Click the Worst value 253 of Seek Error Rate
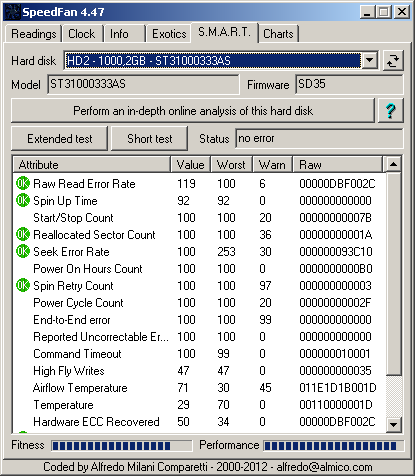This screenshot has height=476, width=415. (x=226, y=252)
